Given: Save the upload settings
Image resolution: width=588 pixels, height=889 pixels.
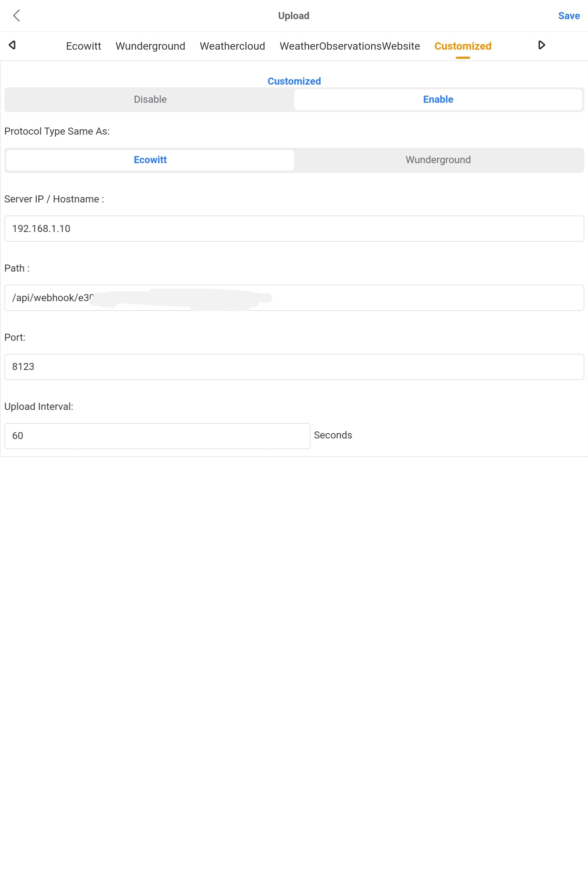Looking at the screenshot, I should tap(569, 16).
